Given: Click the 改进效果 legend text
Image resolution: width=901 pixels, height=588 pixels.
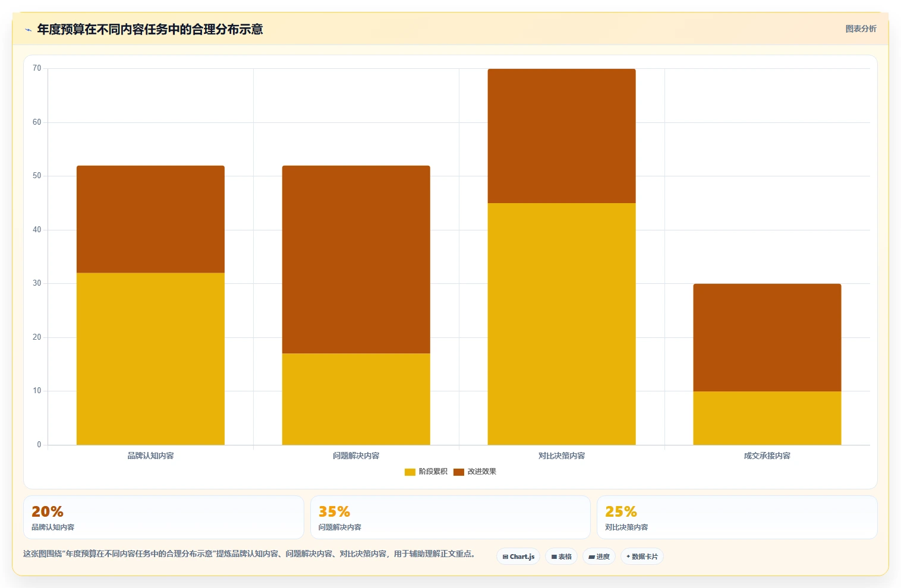Looking at the screenshot, I should click(x=481, y=472).
